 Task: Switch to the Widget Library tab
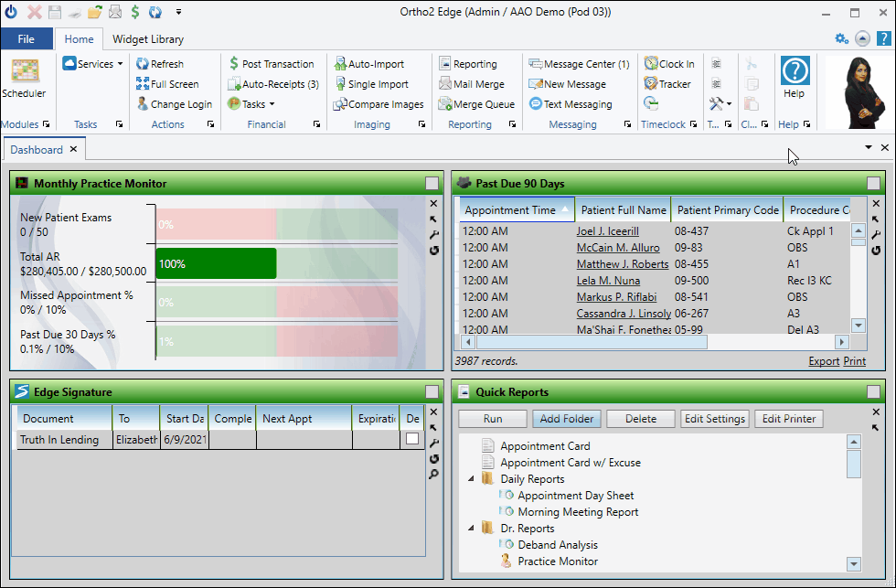[x=147, y=39]
